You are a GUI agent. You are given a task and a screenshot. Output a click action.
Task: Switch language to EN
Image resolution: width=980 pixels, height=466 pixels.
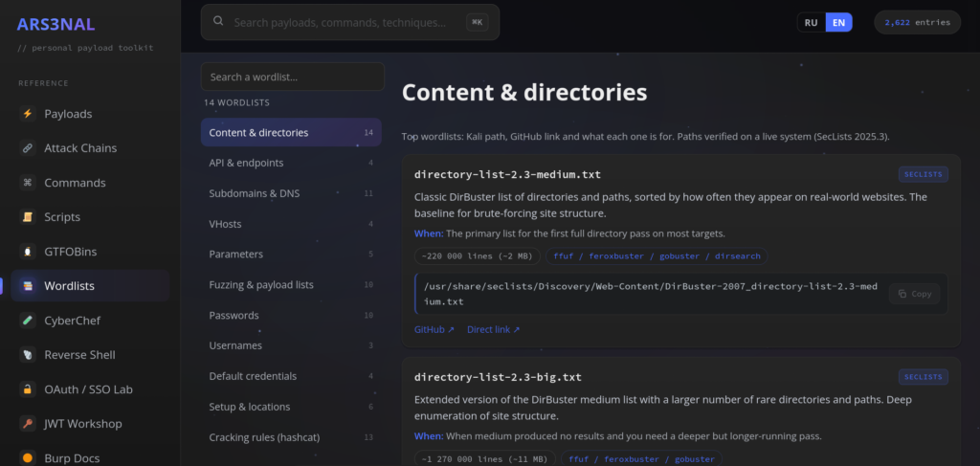click(x=838, y=23)
